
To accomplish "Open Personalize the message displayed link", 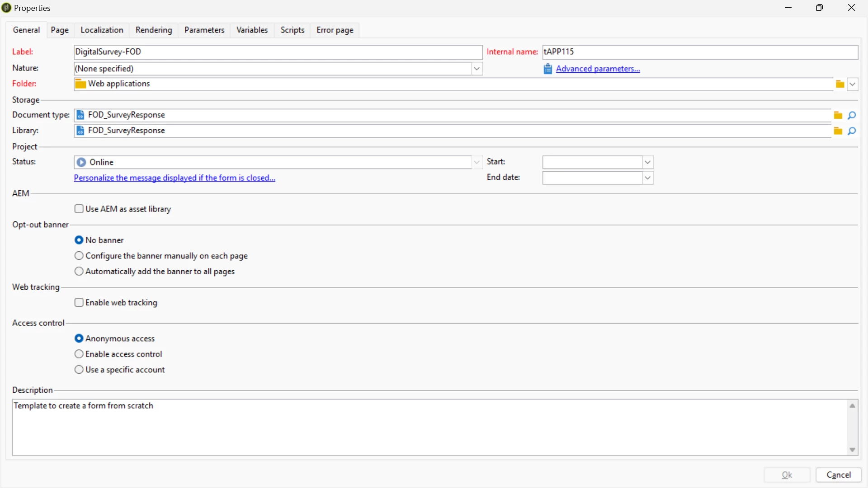I will (175, 178).
